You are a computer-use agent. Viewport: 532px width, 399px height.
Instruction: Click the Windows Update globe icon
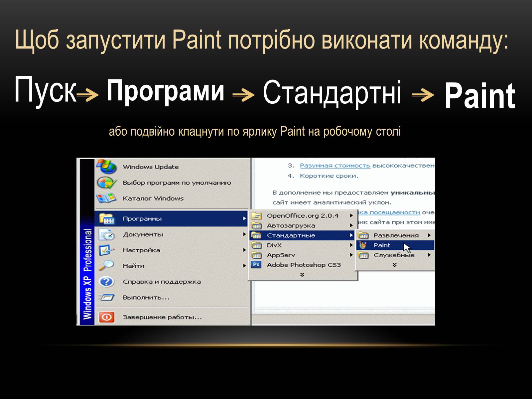(x=106, y=167)
